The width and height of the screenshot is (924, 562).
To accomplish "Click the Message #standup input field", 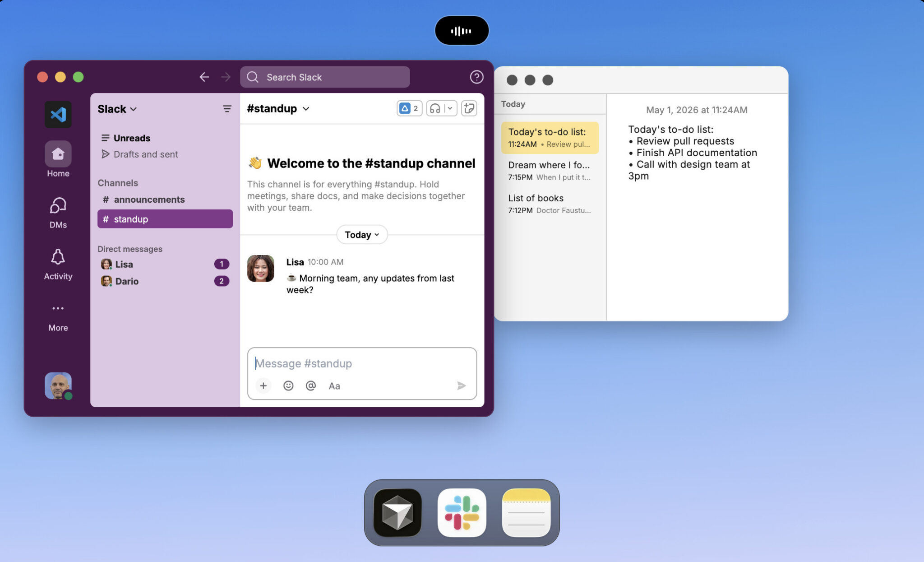I will coord(362,363).
